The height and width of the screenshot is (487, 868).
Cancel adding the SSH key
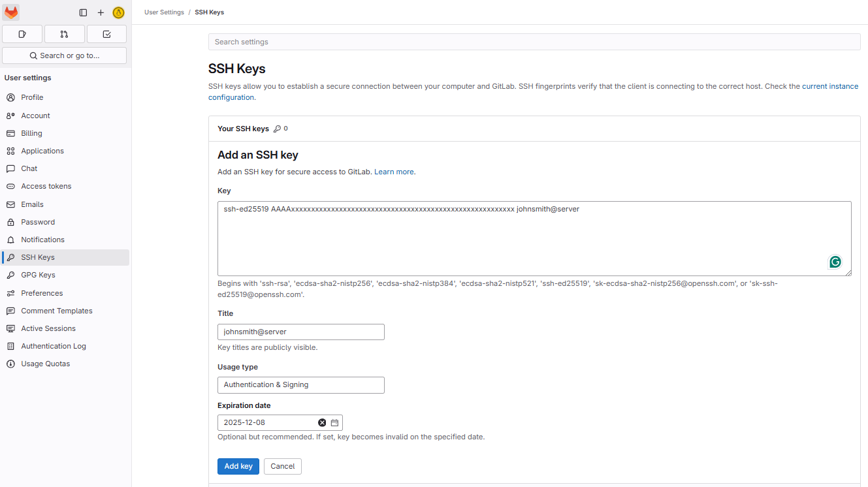tap(283, 466)
